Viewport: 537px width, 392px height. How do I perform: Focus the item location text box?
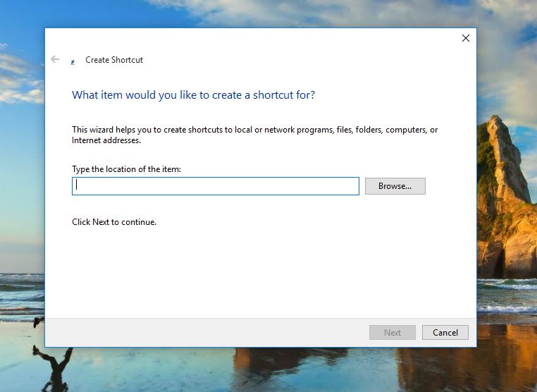click(215, 186)
